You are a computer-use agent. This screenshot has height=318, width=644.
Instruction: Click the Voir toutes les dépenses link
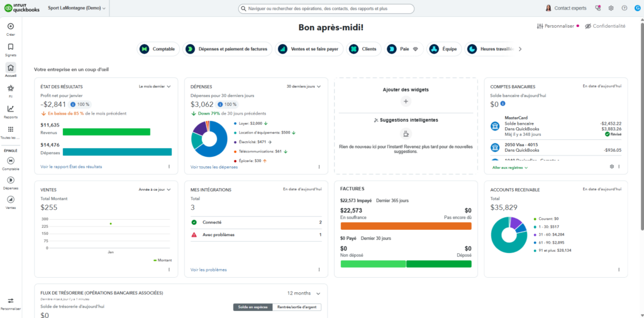tap(214, 167)
